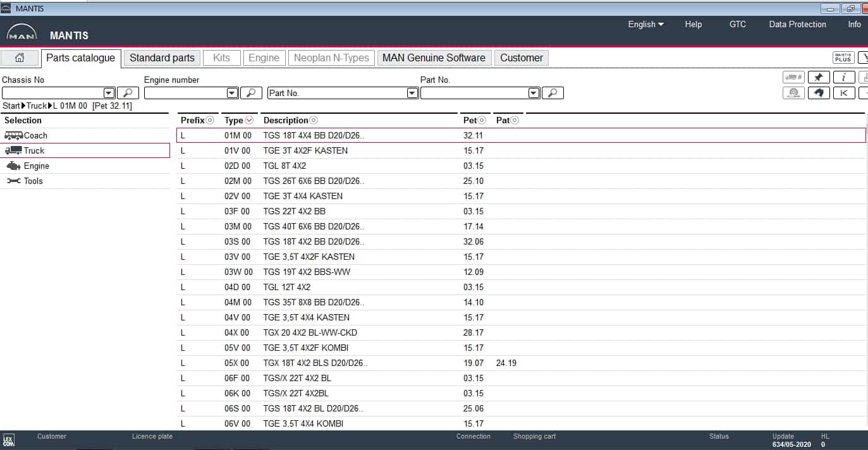Open the Info menu item

[x=854, y=24]
